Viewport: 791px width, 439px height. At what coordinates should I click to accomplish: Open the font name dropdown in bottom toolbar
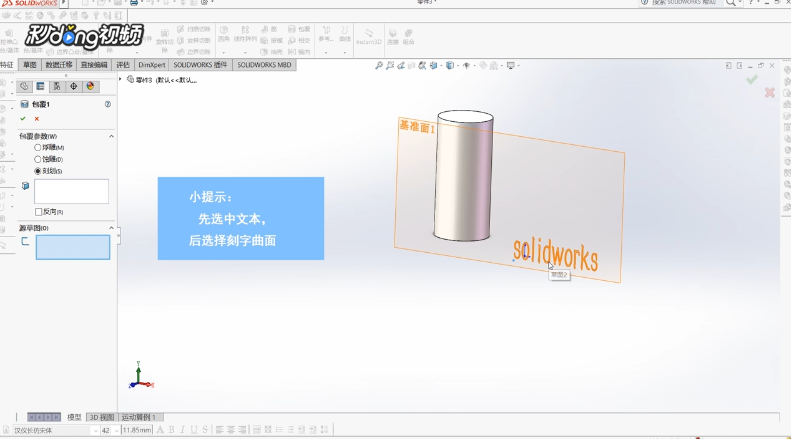click(95, 430)
